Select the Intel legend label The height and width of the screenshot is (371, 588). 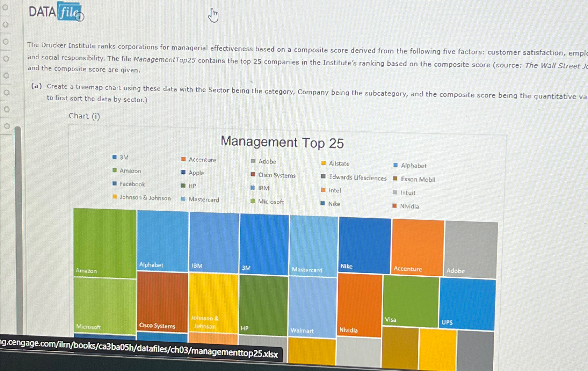point(335,190)
